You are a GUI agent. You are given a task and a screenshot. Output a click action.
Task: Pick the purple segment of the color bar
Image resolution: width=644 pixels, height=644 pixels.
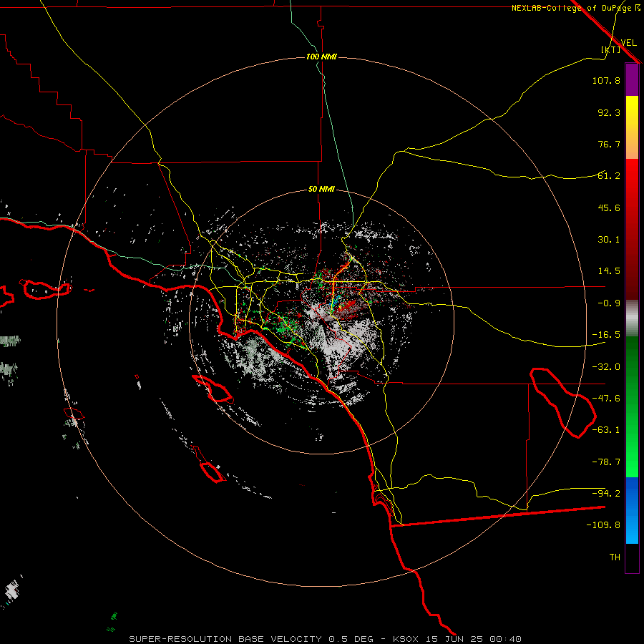pos(632,79)
